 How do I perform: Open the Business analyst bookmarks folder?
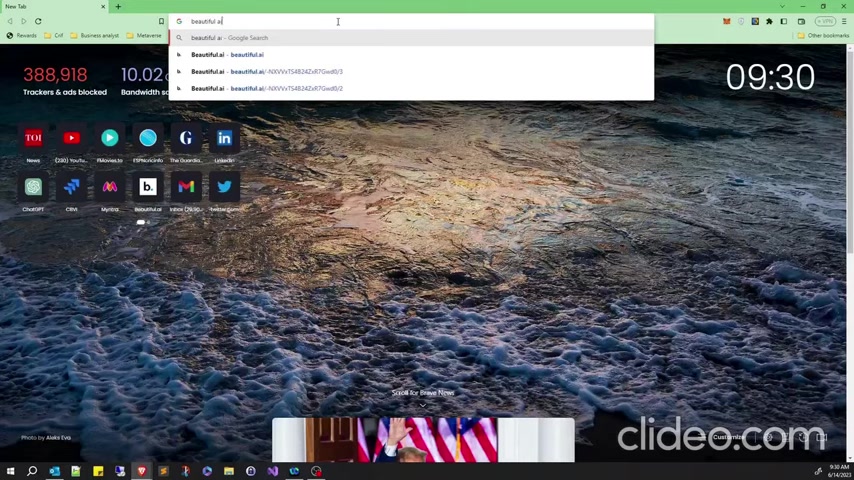point(94,35)
